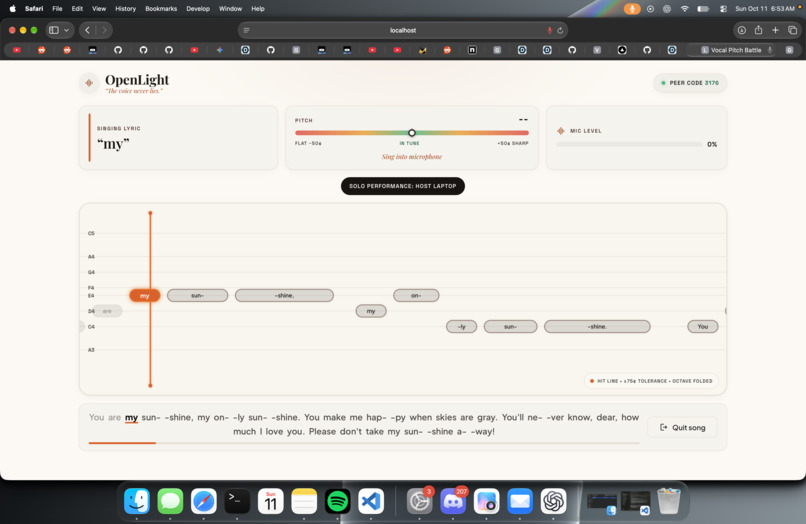This screenshot has height=524, width=806.
Task: Click the orange microphone menu bar indicator
Action: pyautogui.click(x=632, y=9)
